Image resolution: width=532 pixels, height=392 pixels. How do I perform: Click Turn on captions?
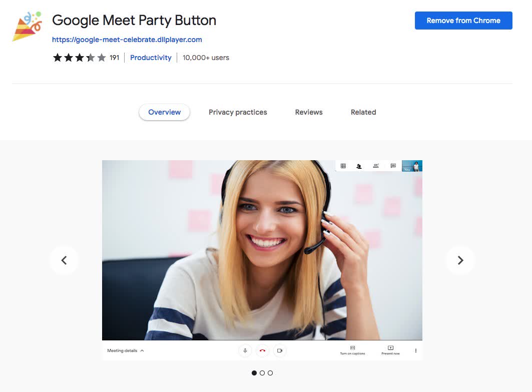click(352, 350)
